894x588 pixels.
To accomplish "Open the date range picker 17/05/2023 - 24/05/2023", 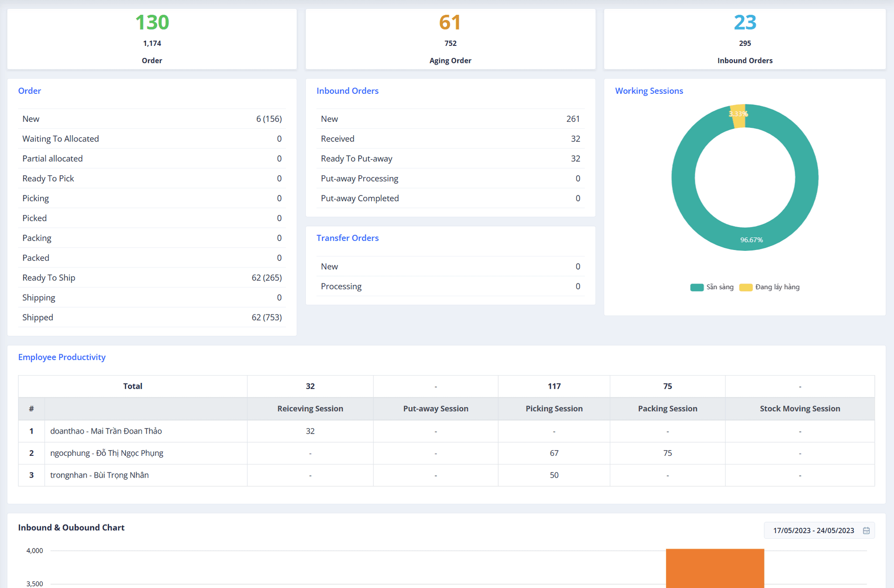I will [813, 530].
